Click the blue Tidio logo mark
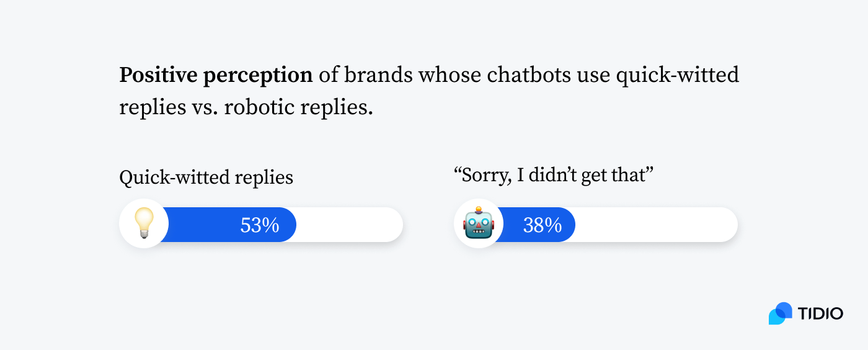 [x=781, y=313]
